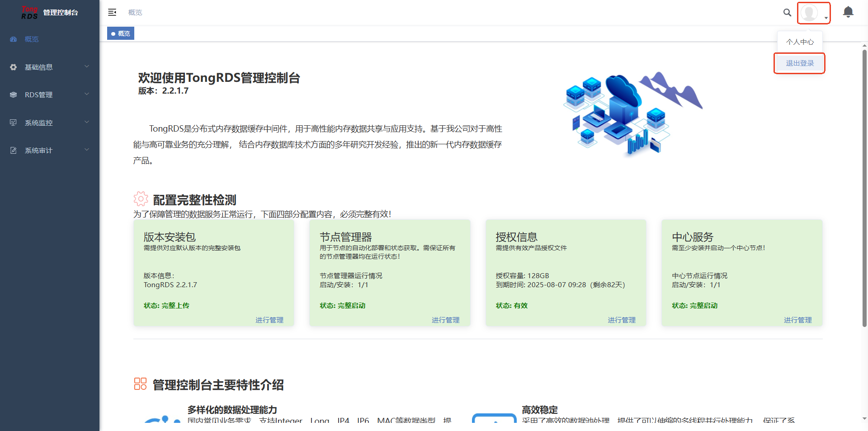The width and height of the screenshot is (868, 431).
Task: Click the 中心节点运行情况 label
Action: tap(700, 276)
